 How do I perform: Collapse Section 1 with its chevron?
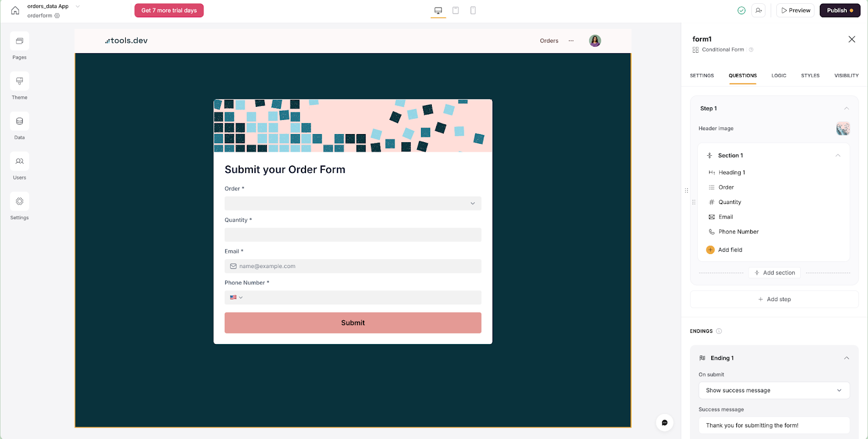click(838, 156)
